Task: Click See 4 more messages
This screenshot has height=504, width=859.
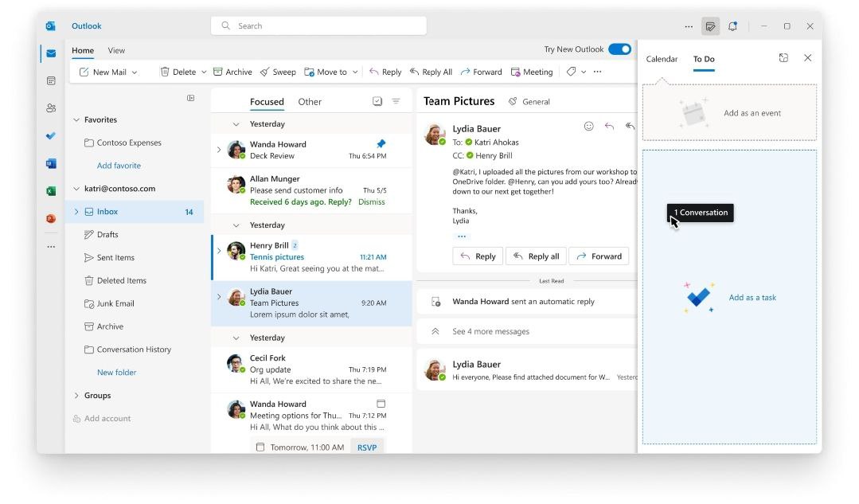Action: coord(491,331)
